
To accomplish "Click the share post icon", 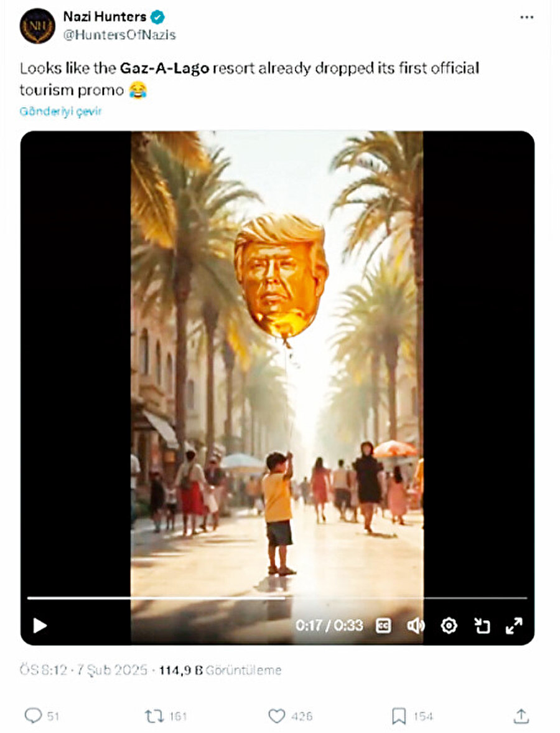I will (x=521, y=716).
